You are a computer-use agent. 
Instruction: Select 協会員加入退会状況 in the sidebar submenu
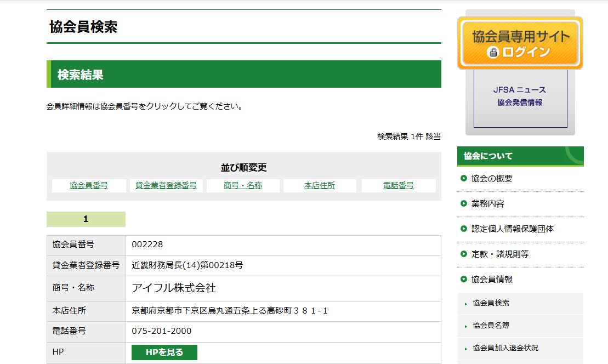[505, 348]
